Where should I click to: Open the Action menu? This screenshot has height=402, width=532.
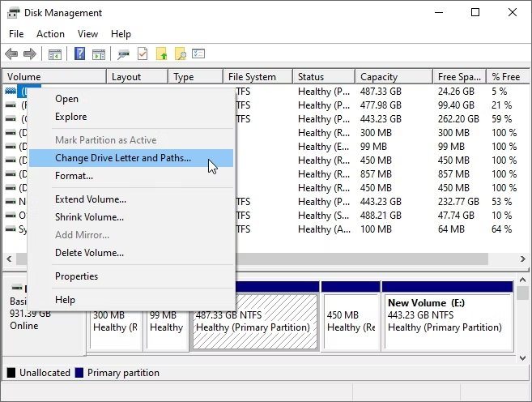(50, 34)
